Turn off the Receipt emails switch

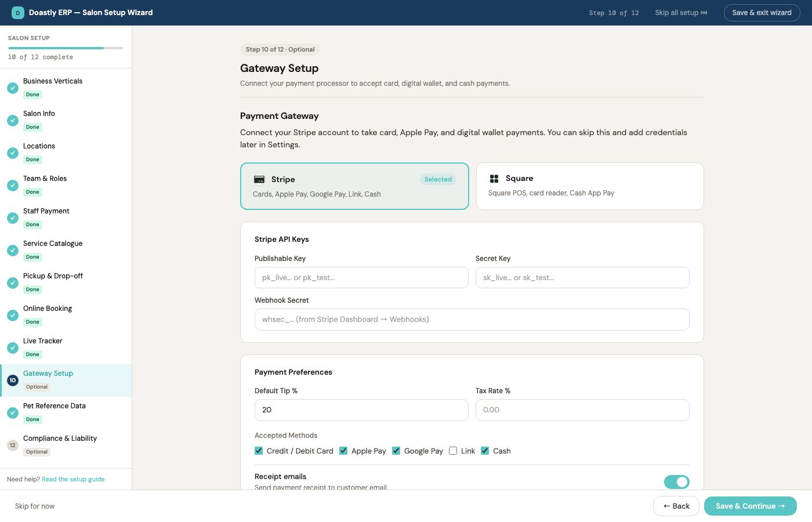click(677, 482)
